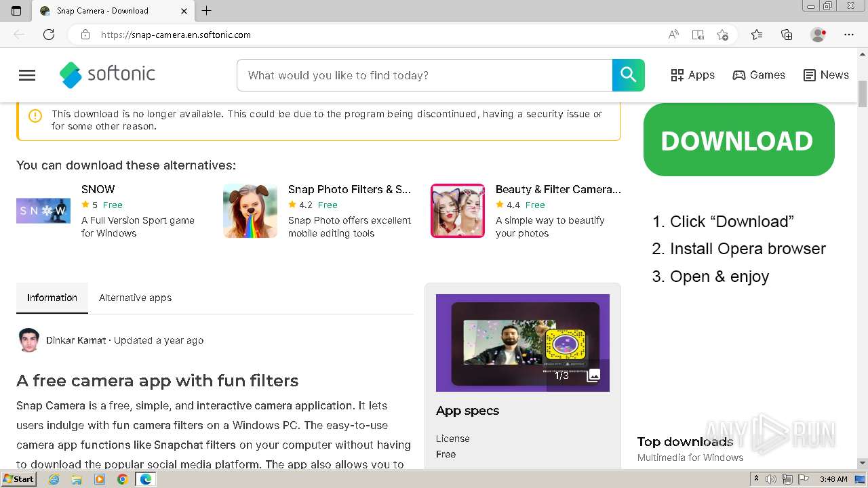This screenshot has width=868, height=488.
Task: Open File Explorer from taskbar
Action: click(x=77, y=479)
